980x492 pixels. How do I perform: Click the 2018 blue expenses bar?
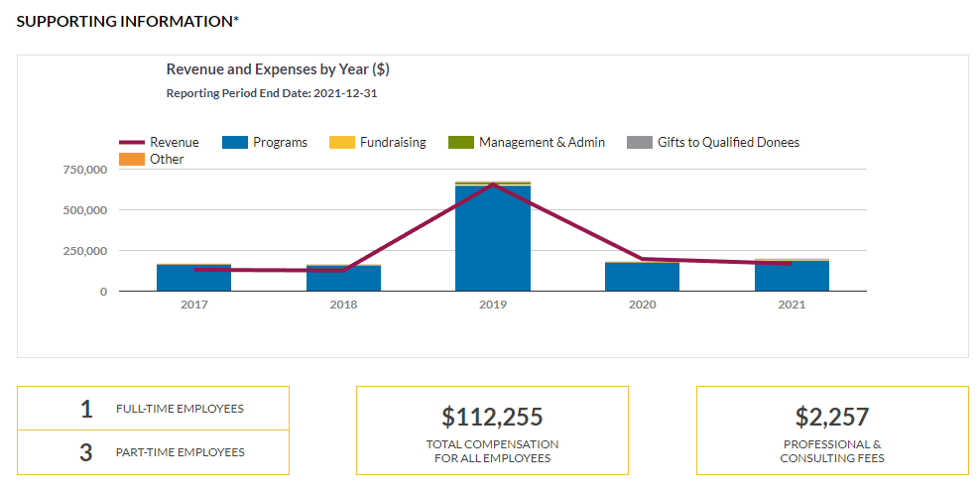click(x=343, y=279)
